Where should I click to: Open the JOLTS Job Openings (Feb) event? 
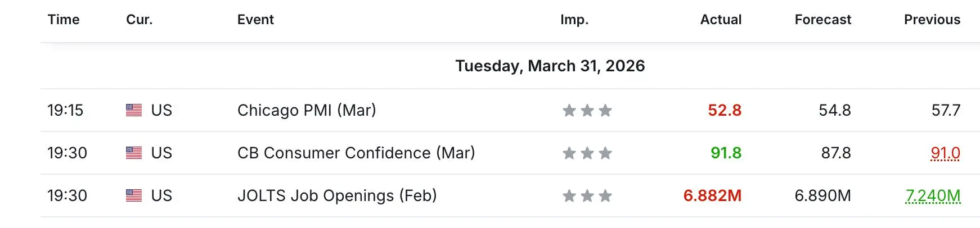tap(337, 195)
